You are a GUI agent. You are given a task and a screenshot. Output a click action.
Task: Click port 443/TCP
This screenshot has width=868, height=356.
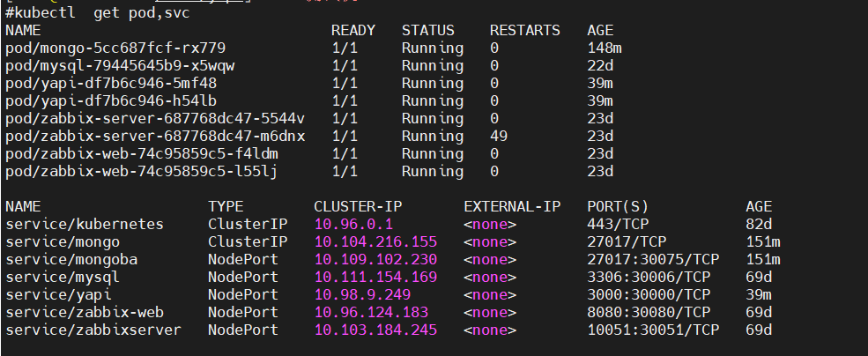click(x=617, y=225)
